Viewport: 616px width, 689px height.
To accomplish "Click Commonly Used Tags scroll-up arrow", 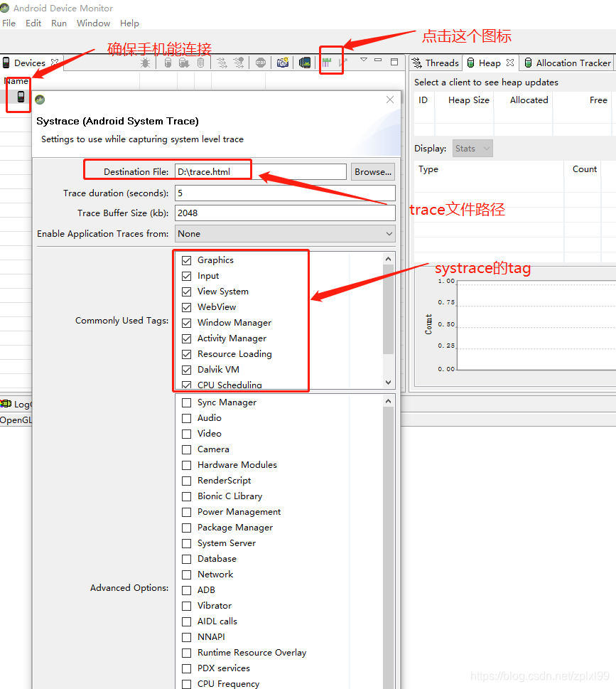I will (388, 260).
